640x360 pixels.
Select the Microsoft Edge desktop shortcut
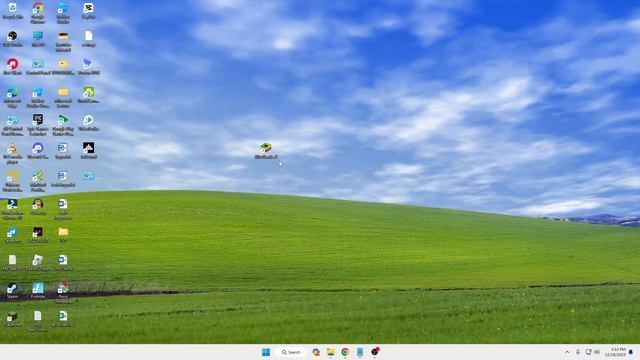[x=12, y=97]
